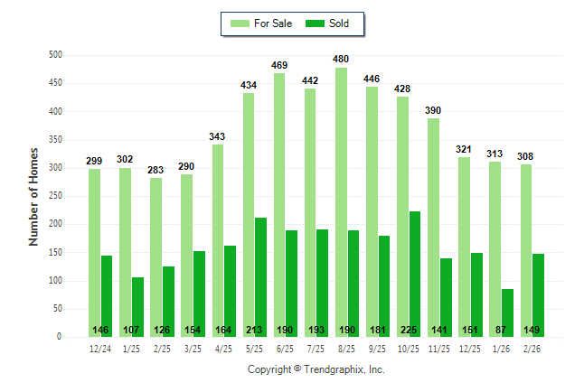Click the Trendgraphix copyright text

click(316, 369)
